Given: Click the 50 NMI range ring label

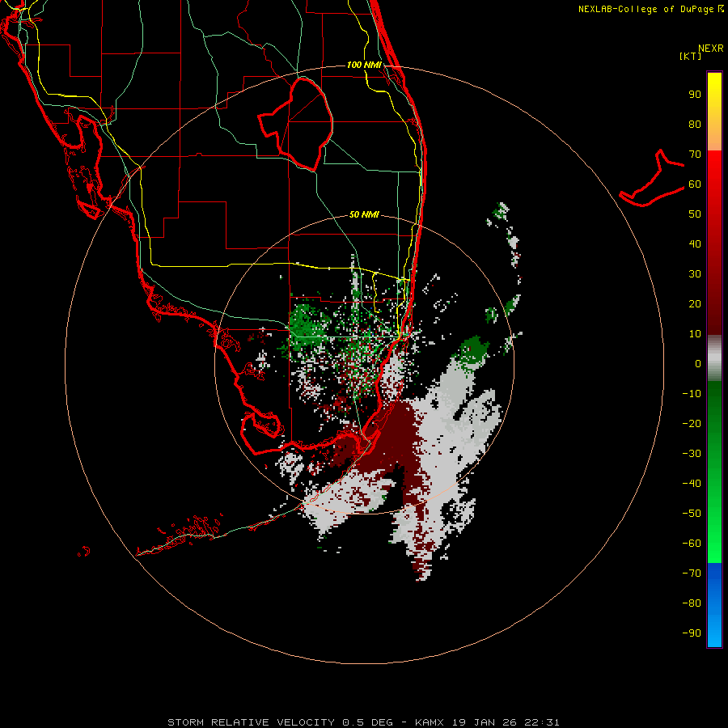Looking at the screenshot, I should click(x=364, y=214).
